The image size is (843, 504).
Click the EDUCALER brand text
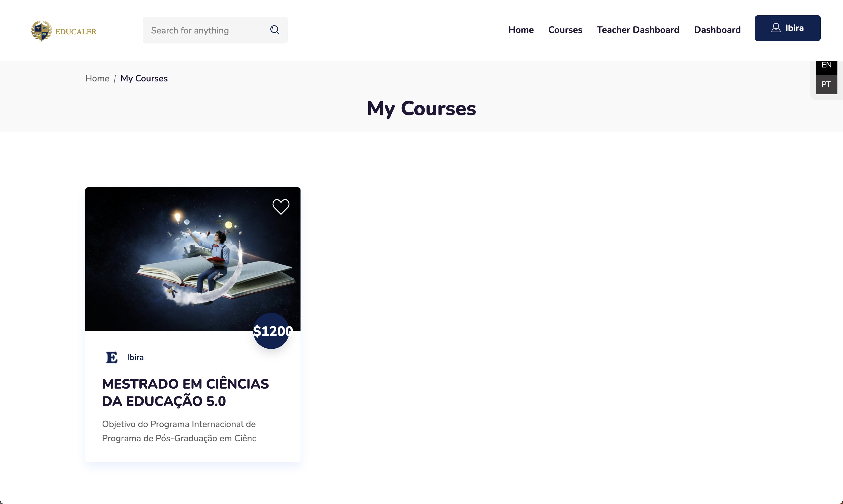point(76,31)
